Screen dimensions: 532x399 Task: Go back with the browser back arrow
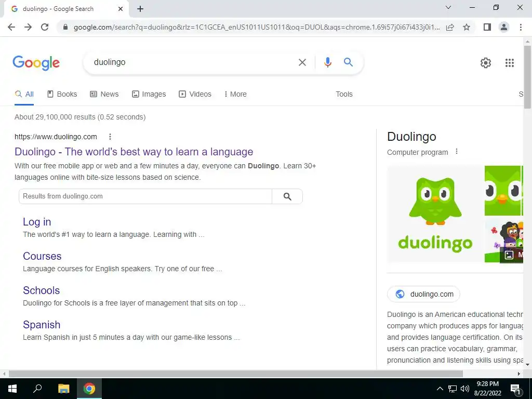11,27
